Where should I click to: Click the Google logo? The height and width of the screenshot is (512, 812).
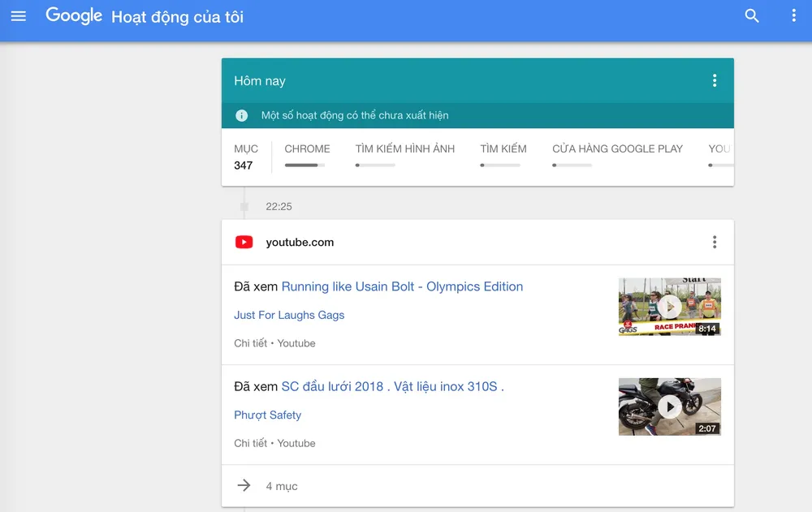[74, 16]
